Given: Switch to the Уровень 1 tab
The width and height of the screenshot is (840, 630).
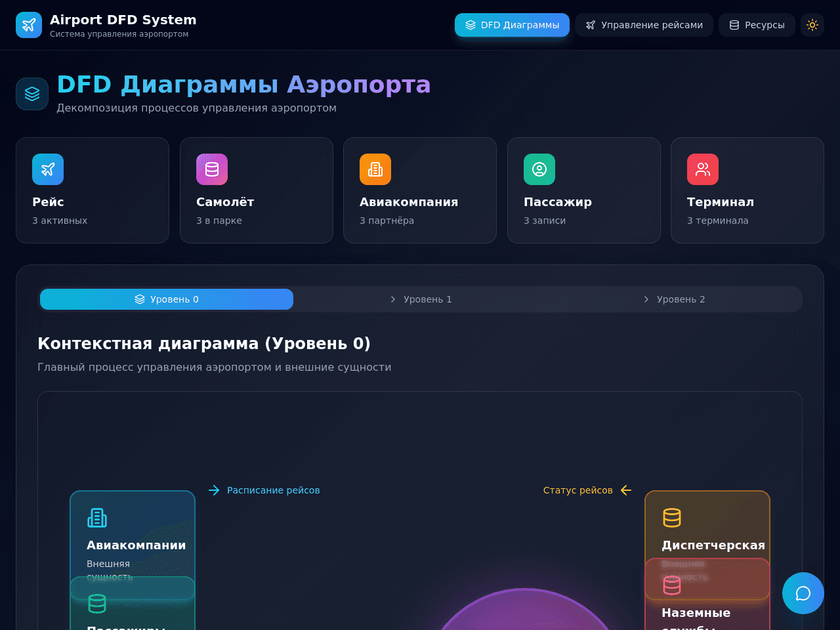Looking at the screenshot, I should click(420, 299).
